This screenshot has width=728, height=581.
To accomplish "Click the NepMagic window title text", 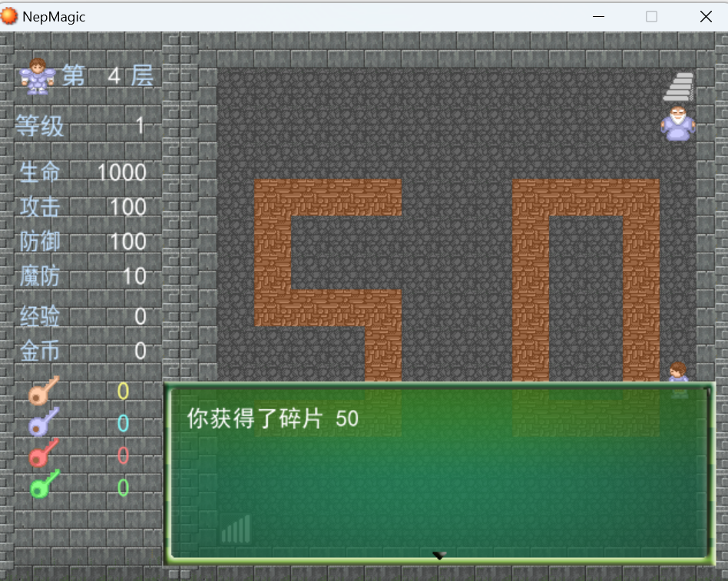I will pos(54,17).
